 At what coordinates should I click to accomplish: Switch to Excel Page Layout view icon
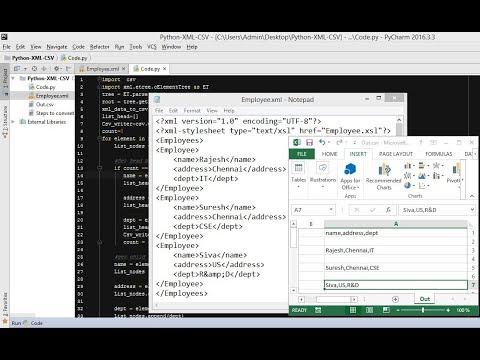(369, 310)
